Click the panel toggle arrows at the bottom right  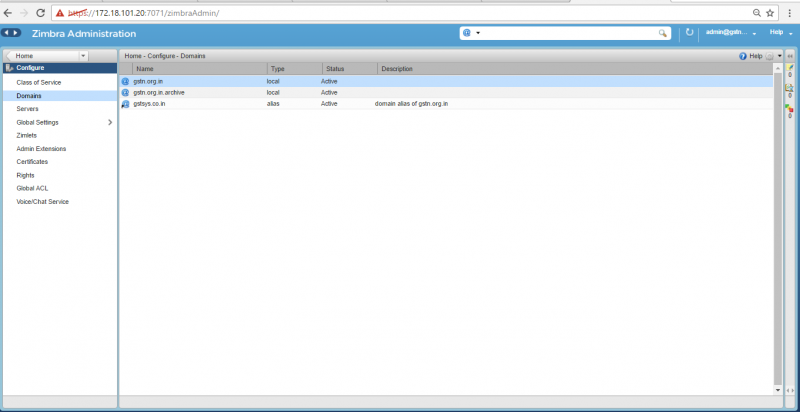click(x=790, y=391)
